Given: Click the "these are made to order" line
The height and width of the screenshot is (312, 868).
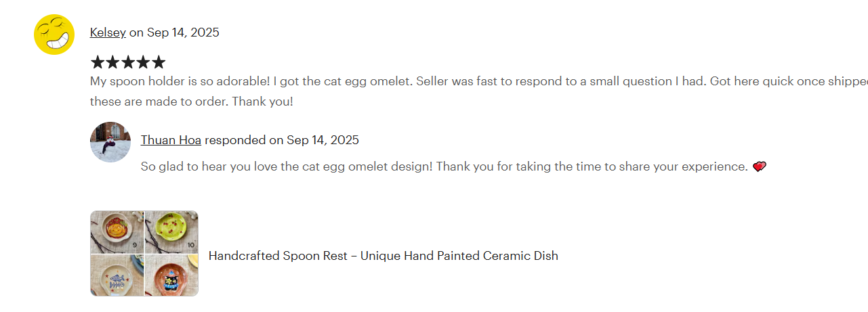Looking at the screenshot, I should click(191, 102).
